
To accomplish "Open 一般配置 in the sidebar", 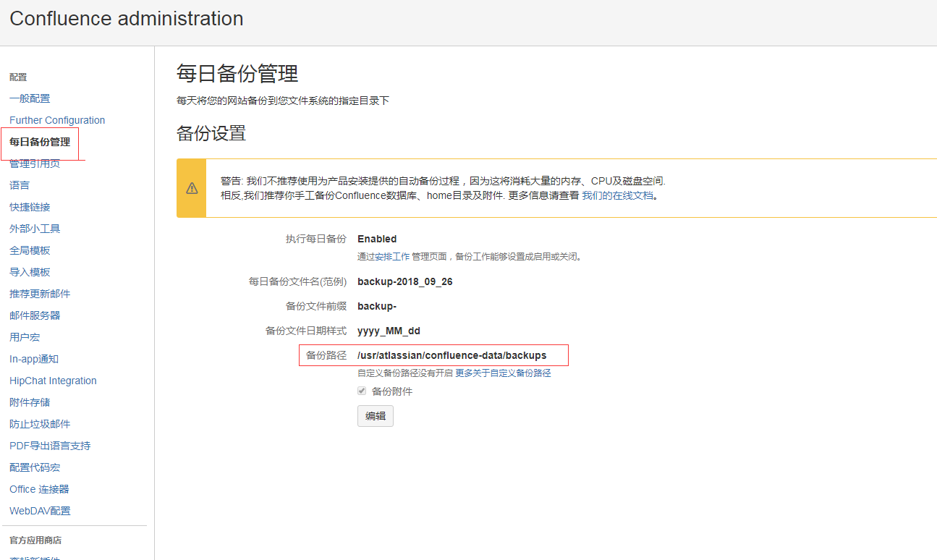I will [x=30, y=98].
